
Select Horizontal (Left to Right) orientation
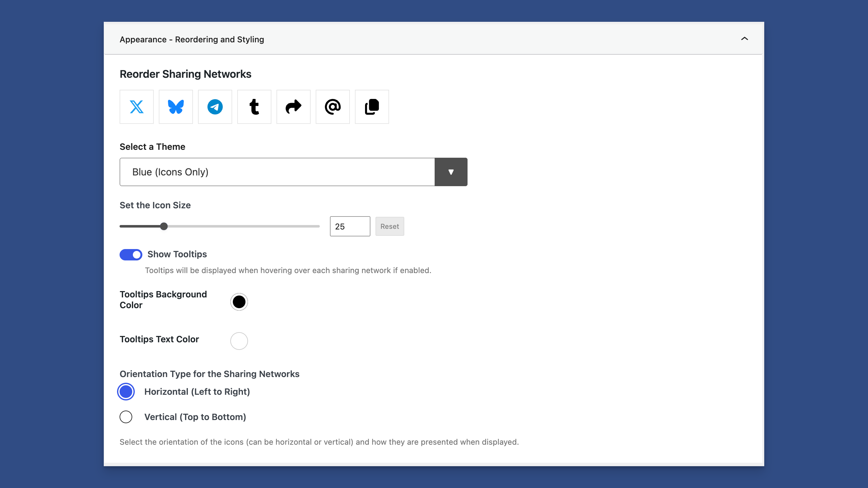pyautogui.click(x=126, y=392)
